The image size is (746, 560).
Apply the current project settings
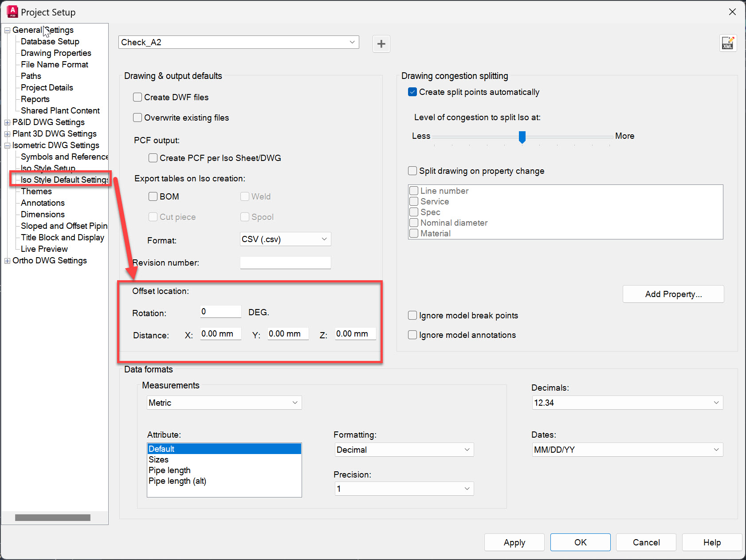click(x=514, y=542)
